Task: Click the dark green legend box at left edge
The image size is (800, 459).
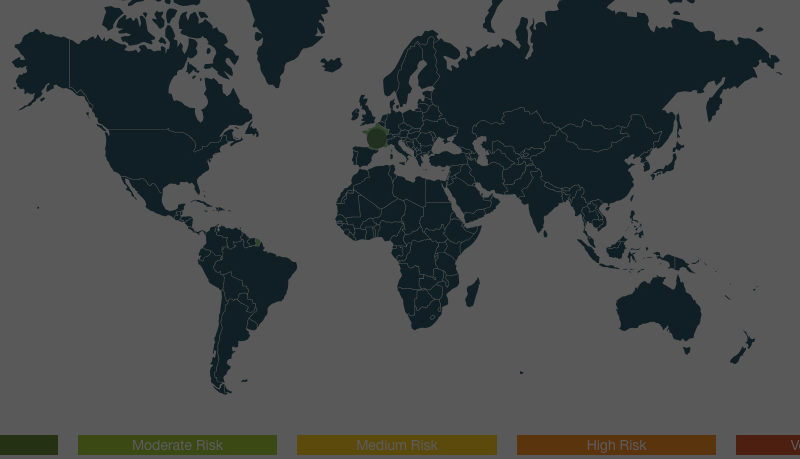Action: [28, 445]
